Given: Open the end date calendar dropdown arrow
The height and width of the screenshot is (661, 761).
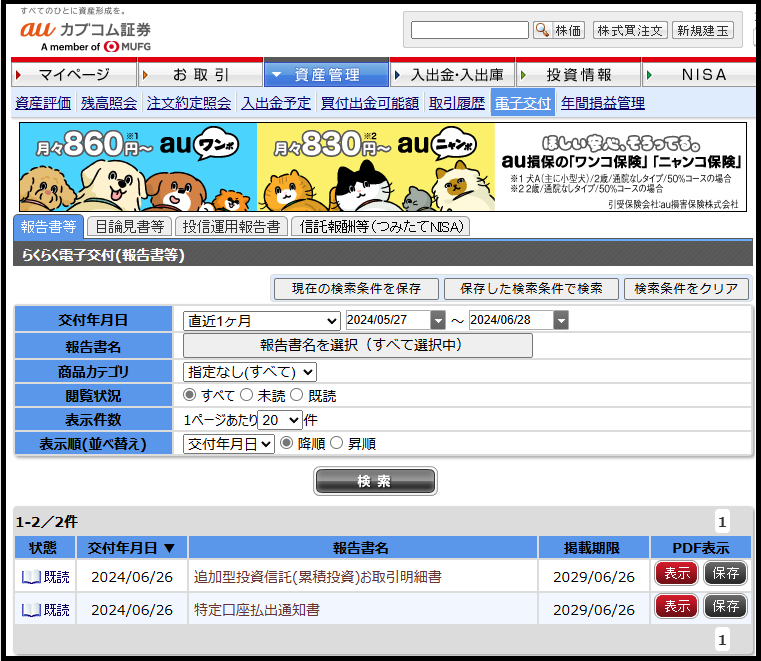Looking at the screenshot, I should coord(561,320).
